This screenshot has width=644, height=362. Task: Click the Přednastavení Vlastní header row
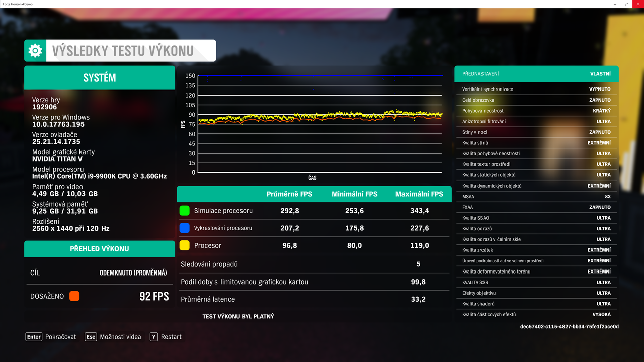coord(536,74)
